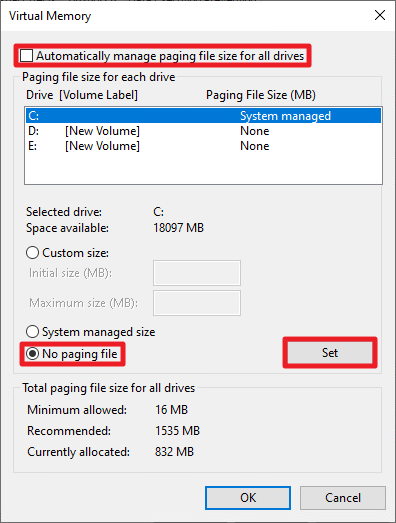Click the Currently allocated 832 MB value
396x523 pixels.
[x=174, y=452]
